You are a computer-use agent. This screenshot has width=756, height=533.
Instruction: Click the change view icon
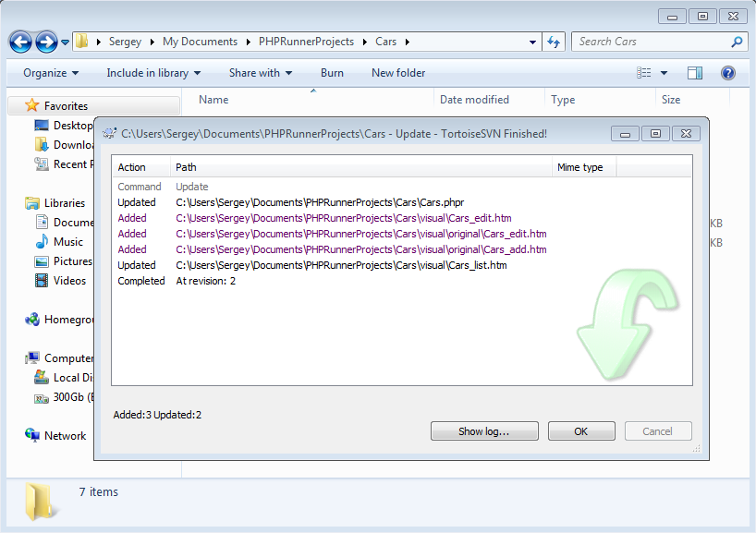pos(643,73)
